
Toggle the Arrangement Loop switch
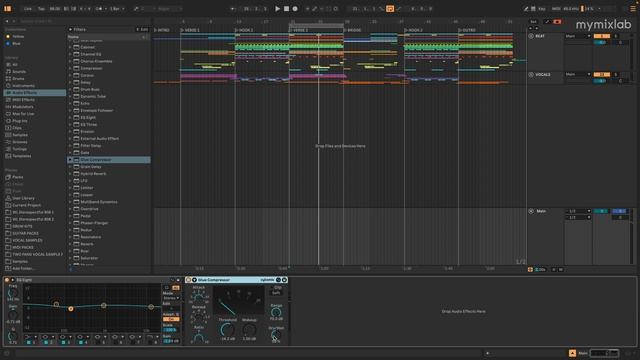(x=390, y=9)
